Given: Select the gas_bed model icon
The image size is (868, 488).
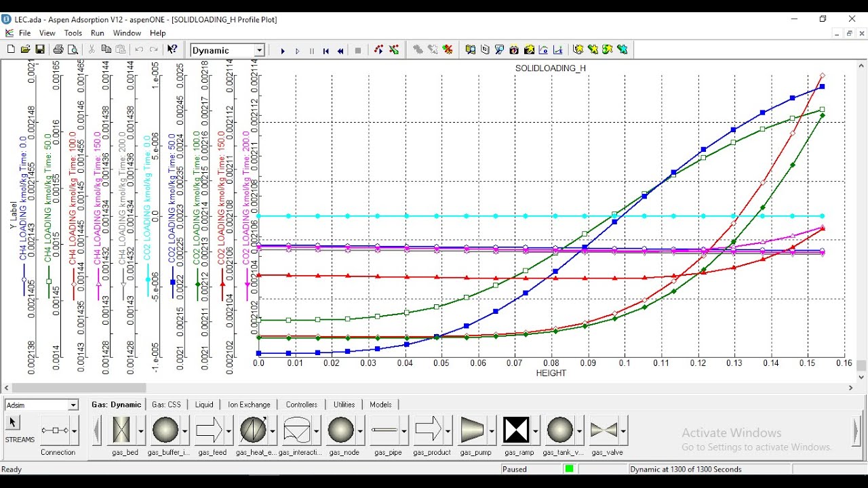Looking at the screenshot, I should point(121,430).
